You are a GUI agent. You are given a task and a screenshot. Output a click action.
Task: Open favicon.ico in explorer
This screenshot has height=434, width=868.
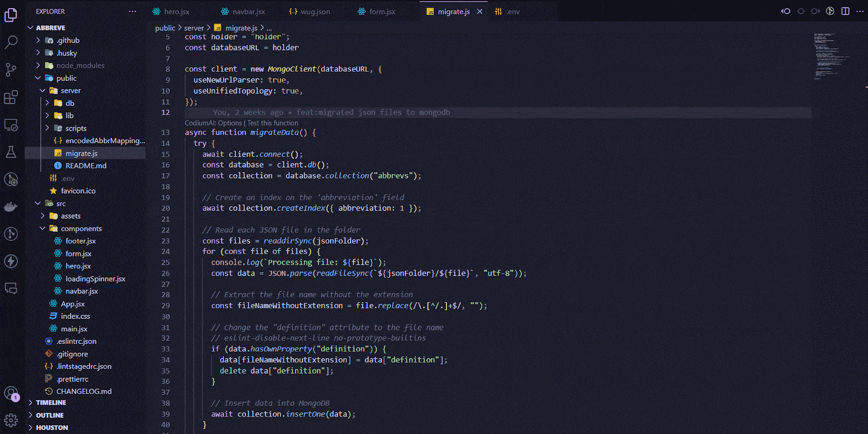78,191
